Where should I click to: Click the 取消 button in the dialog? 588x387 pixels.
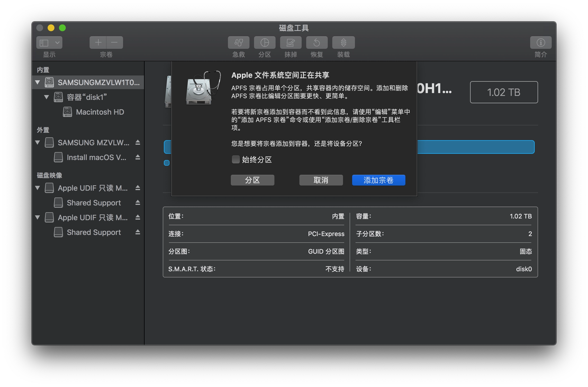(x=321, y=180)
